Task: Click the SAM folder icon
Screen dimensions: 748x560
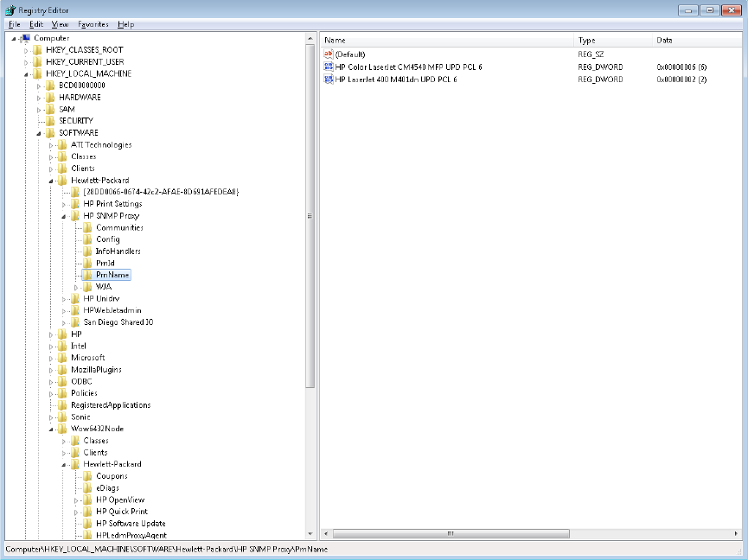Action: pos(50,109)
